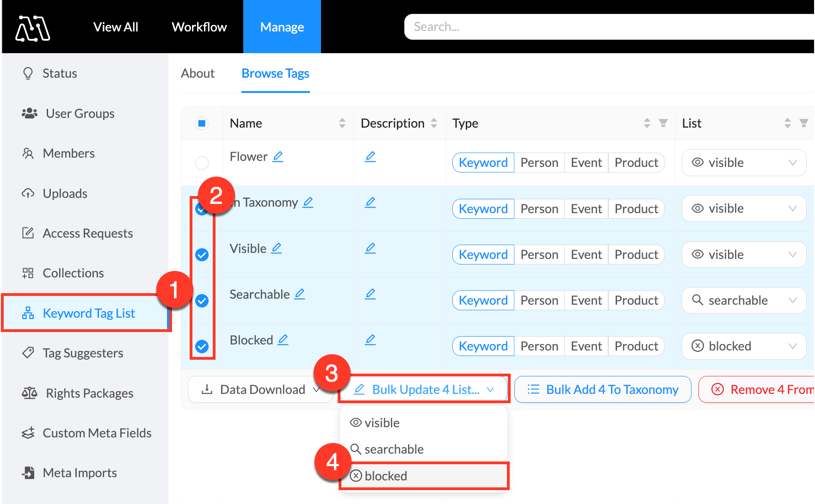Click the List column filter icon
This screenshot has width=815, height=504.
click(x=803, y=123)
